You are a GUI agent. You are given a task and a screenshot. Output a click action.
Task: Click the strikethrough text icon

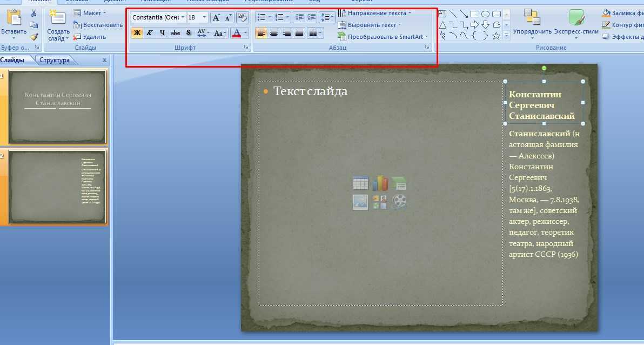(176, 33)
